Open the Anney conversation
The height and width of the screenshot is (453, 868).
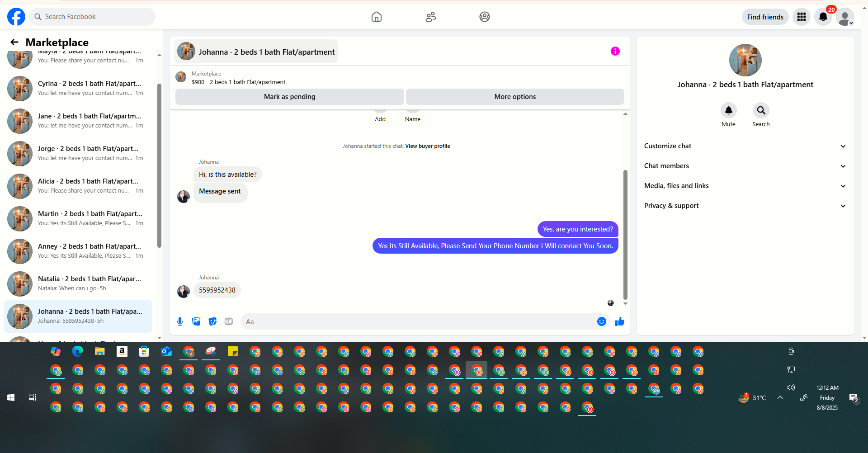click(x=78, y=251)
